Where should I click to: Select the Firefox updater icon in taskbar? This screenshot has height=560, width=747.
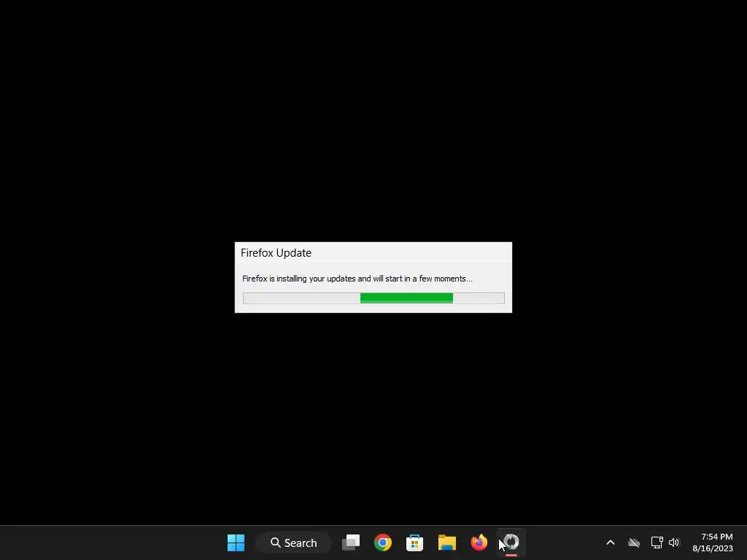coord(511,542)
